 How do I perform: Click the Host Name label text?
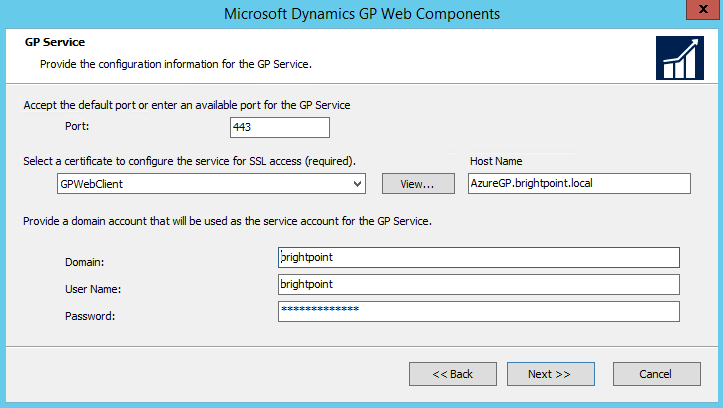click(x=496, y=161)
